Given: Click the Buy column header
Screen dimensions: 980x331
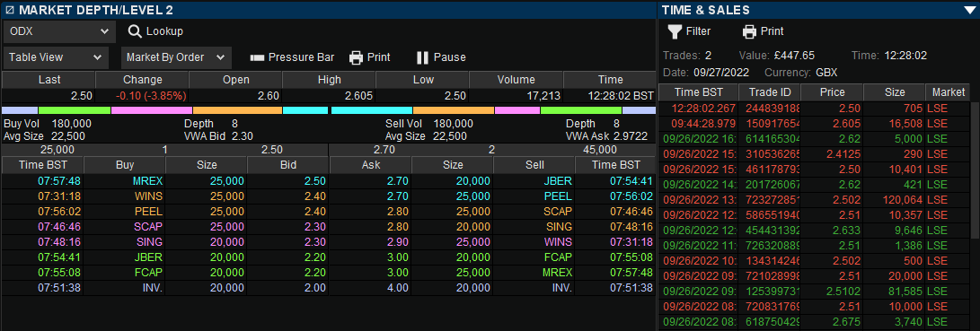Looking at the screenshot, I should [x=124, y=165].
